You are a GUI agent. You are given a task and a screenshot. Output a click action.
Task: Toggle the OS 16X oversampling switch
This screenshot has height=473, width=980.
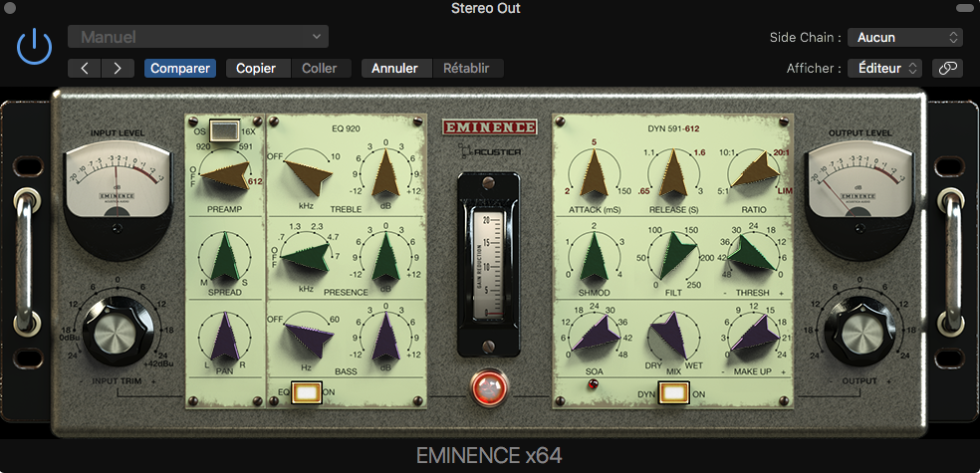coord(222,131)
